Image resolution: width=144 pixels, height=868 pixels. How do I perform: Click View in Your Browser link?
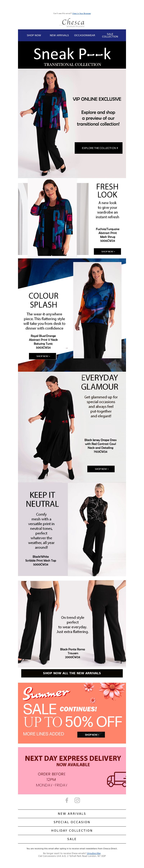click(x=81, y=14)
